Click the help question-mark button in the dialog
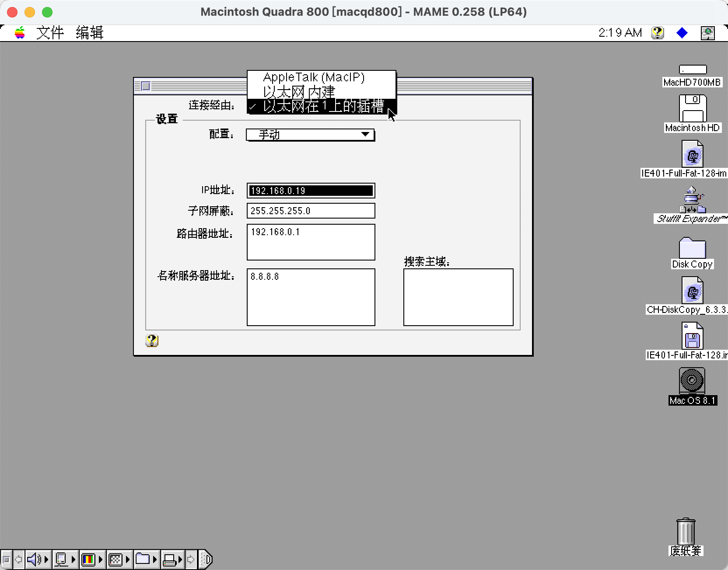Viewport: 728px width, 570px height. pyautogui.click(x=151, y=341)
